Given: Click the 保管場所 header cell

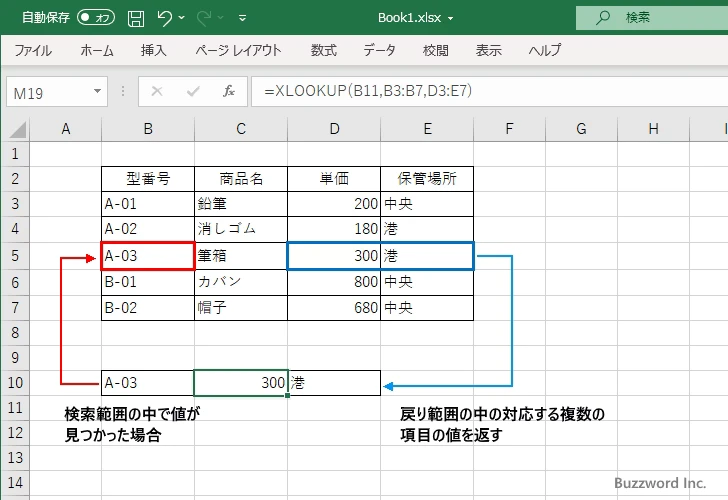Looking at the screenshot, I should click(x=427, y=179).
